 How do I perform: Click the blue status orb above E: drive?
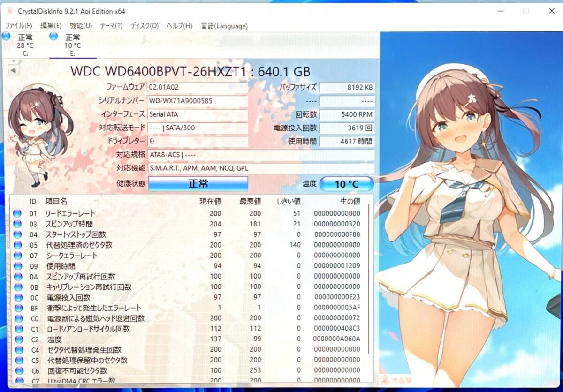point(53,36)
